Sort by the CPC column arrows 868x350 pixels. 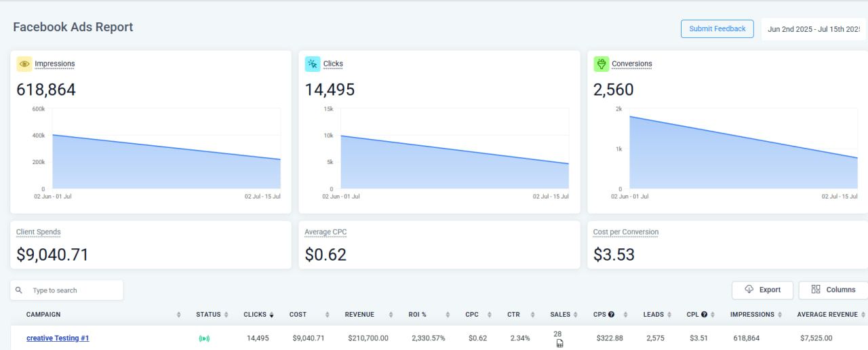(x=490, y=315)
